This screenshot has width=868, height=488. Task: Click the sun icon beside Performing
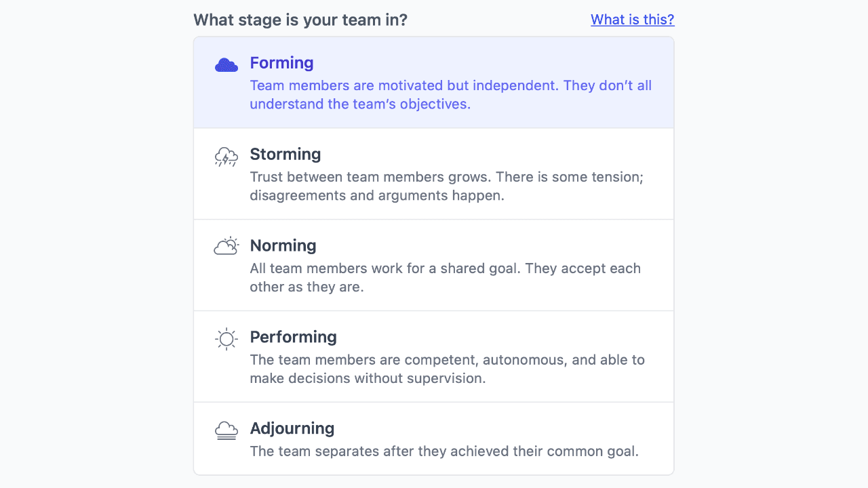pyautogui.click(x=226, y=338)
